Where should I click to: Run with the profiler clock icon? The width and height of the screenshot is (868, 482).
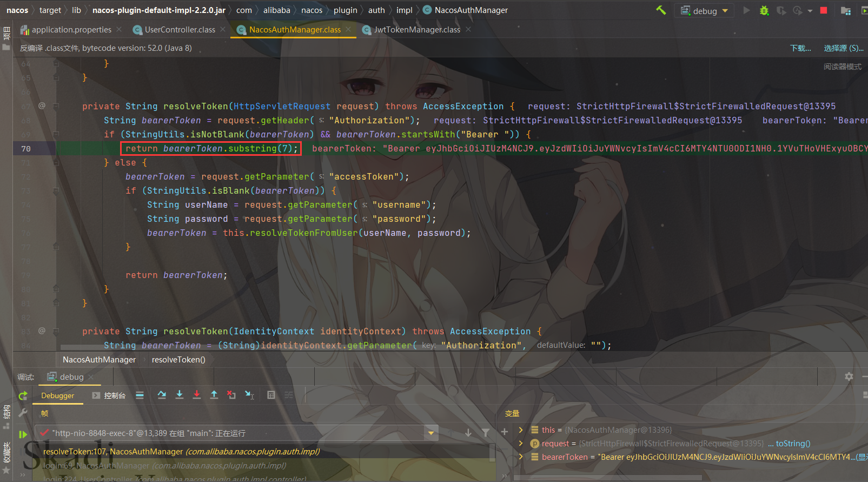coord(798,10)
